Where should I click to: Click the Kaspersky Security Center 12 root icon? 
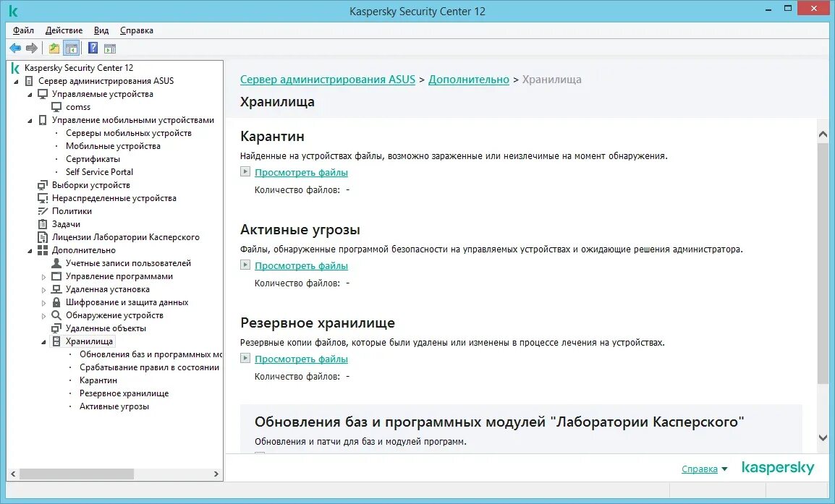tap(15, 68)
